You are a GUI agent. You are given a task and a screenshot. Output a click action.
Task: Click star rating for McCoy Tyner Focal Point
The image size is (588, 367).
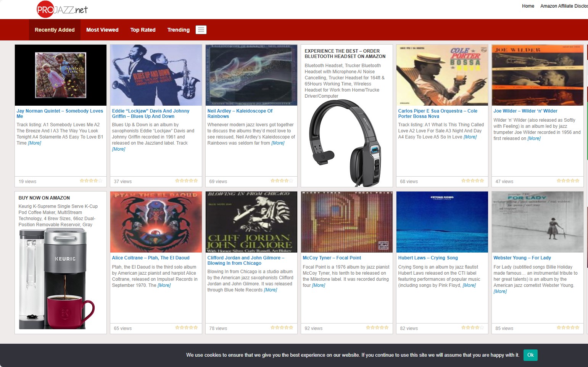coord(377,328)
